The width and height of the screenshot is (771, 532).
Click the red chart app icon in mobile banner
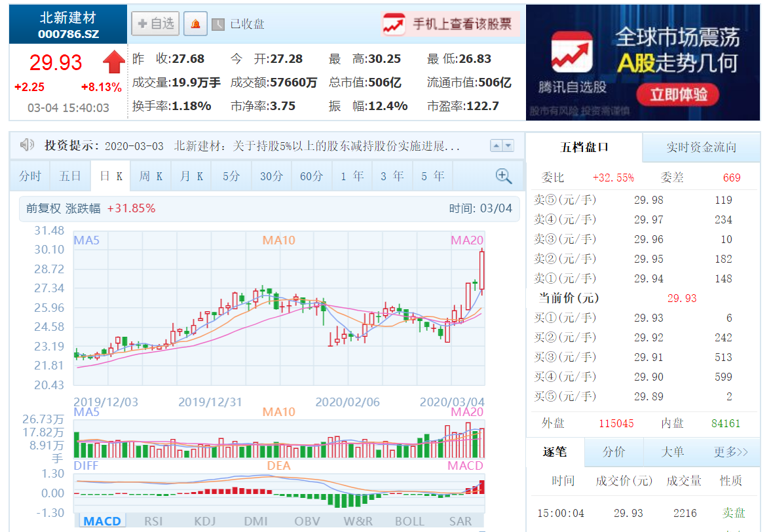tap(394, 24)
